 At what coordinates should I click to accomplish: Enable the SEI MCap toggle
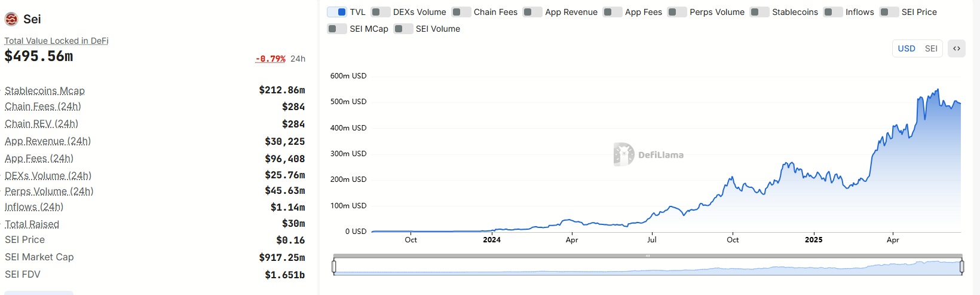pyautogui.click(x=337, y=29)
